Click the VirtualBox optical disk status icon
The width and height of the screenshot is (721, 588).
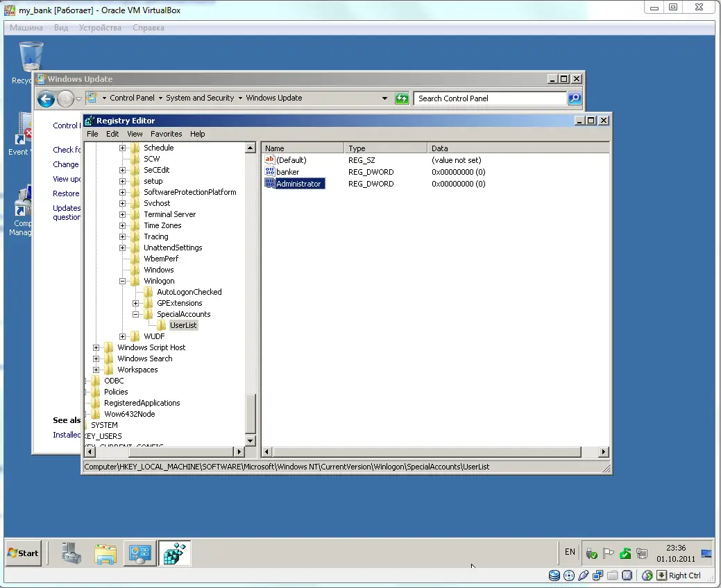pos(569,575)
